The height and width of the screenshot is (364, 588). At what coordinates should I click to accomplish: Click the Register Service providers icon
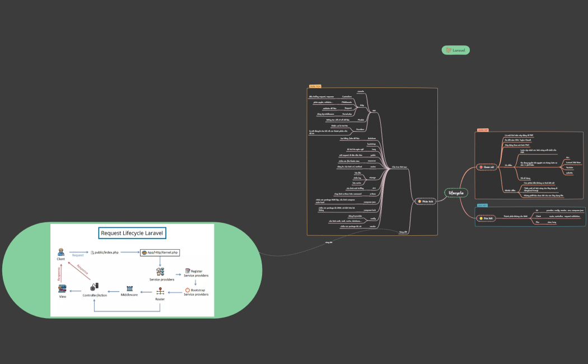(188, 270)
